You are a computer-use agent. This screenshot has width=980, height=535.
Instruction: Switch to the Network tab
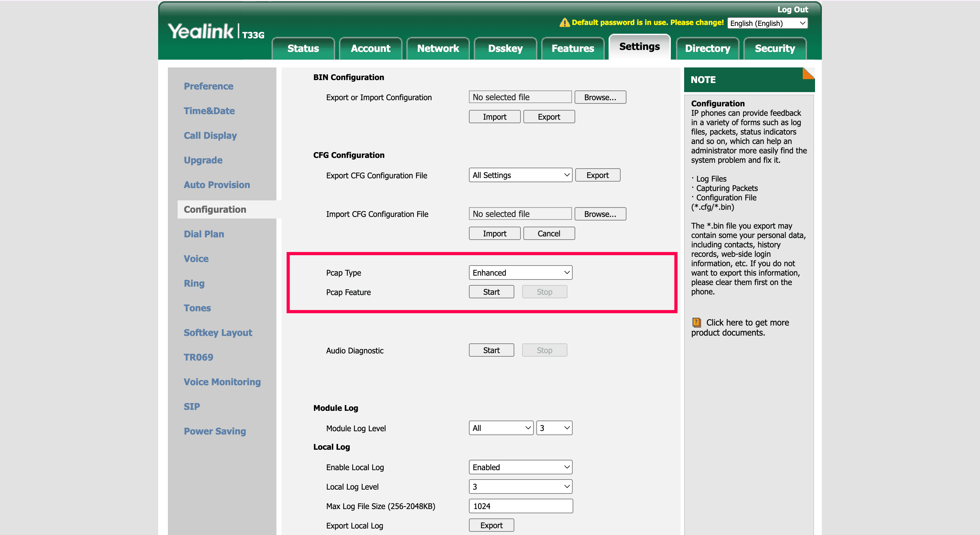tap(438, 48)
